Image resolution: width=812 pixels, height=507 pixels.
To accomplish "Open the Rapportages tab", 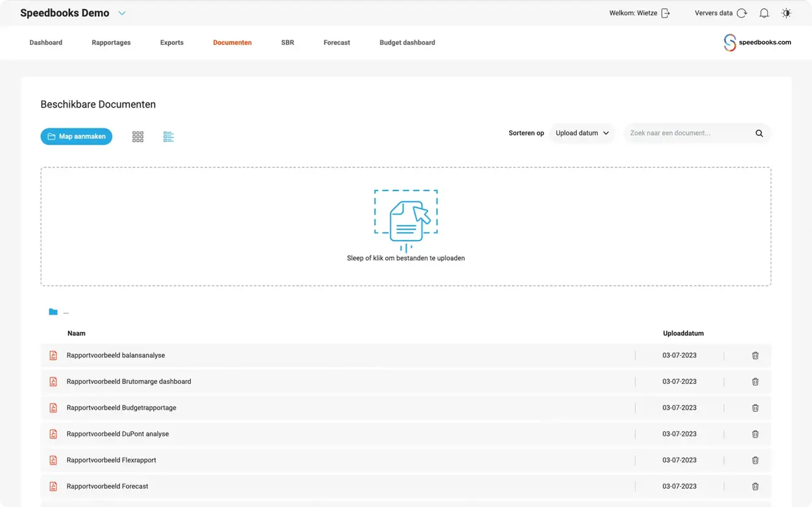I will (111, 43).
